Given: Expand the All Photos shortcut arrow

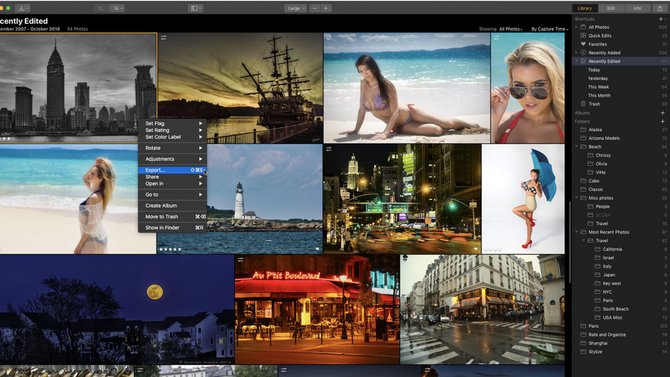Looking at the screenshot, I should [576, 27].
